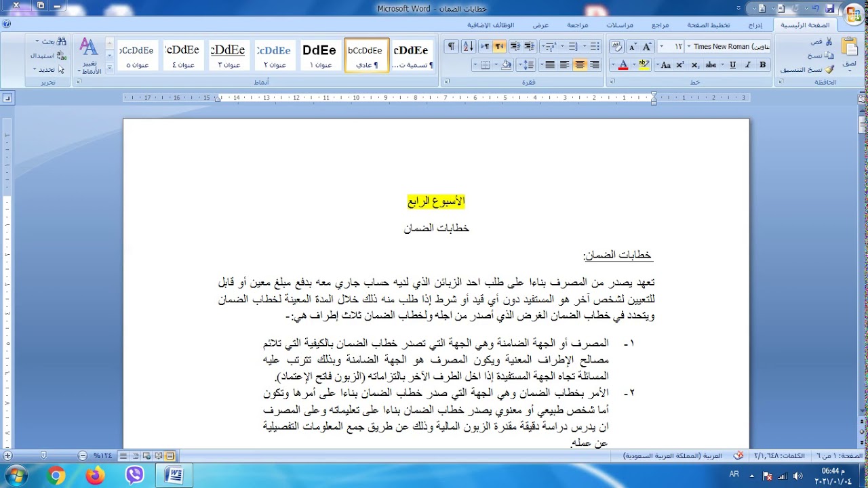Toggle left-to-right text direction
Image resolution: width=868 pixels, height=488 pixels.
[x=485, y=47]
